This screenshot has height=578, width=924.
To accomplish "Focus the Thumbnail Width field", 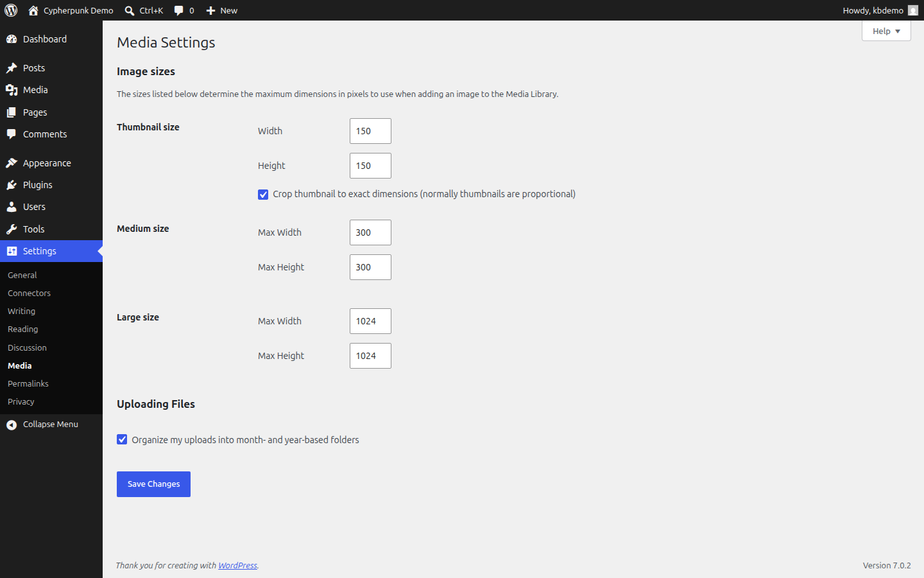I will (x=370, y=131).
